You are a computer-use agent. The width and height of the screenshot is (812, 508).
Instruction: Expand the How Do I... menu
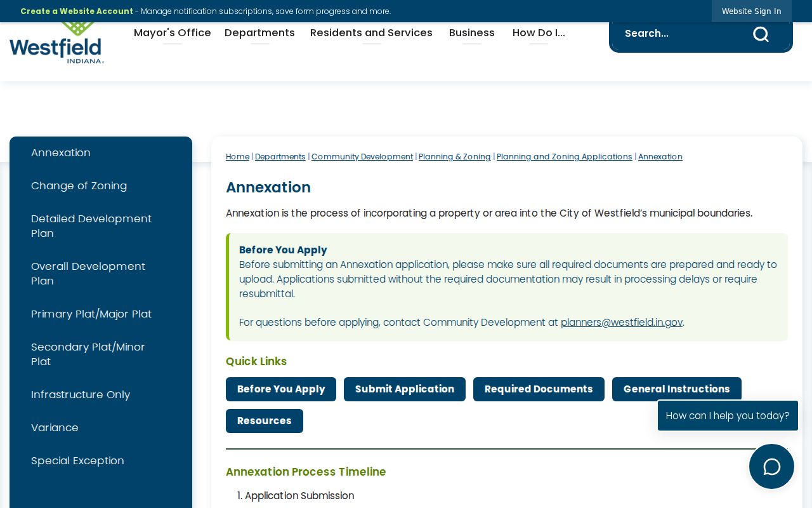[x=539, y=33]
